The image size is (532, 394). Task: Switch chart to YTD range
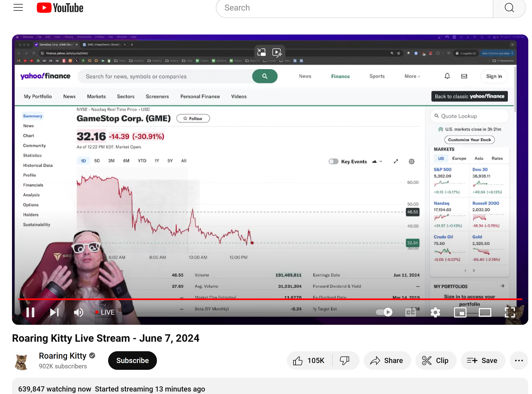point(142,161)
